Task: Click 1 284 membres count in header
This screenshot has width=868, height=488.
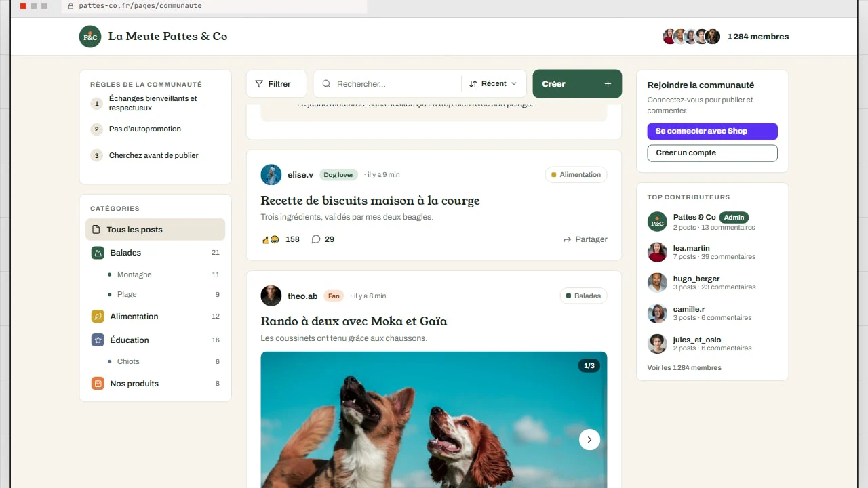Action: tap(758, 37)
